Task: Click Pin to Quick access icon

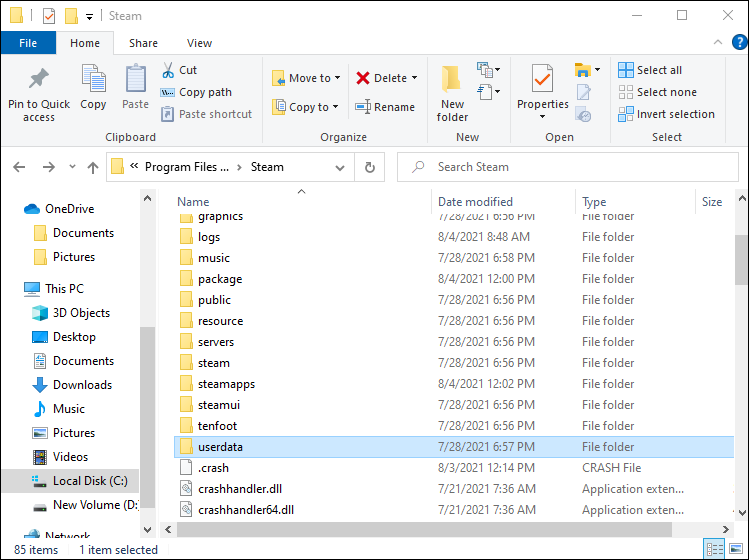Action: click(39, 79)
